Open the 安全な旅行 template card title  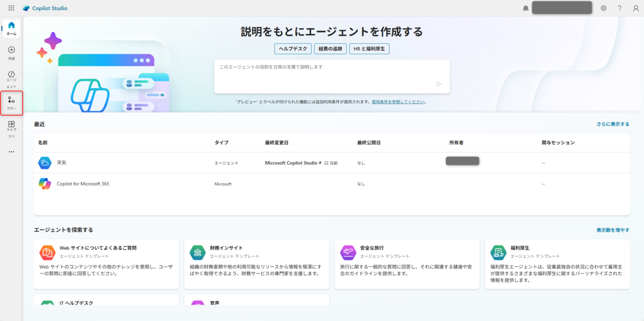point(372,248)
